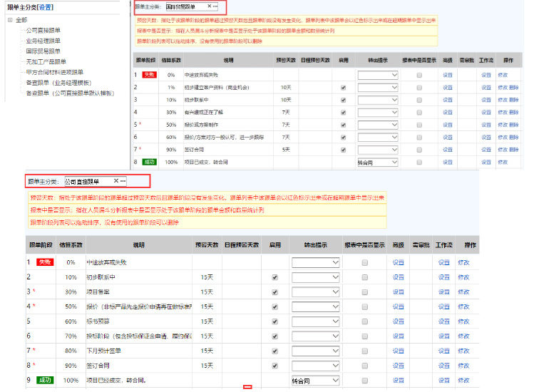Click 删除 for the 初步建立客户资料 row

(x=514, y=87)
